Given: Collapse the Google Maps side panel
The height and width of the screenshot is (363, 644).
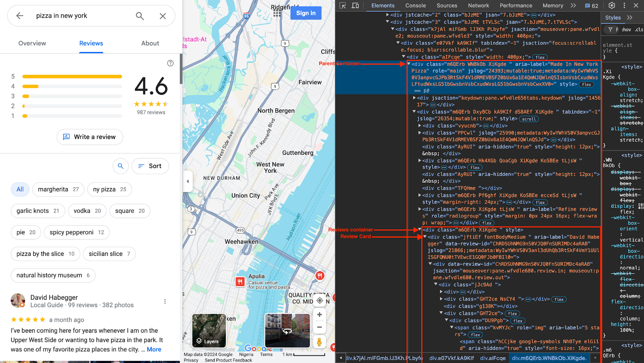Looking at the screenshot, I should pos(187,181).
